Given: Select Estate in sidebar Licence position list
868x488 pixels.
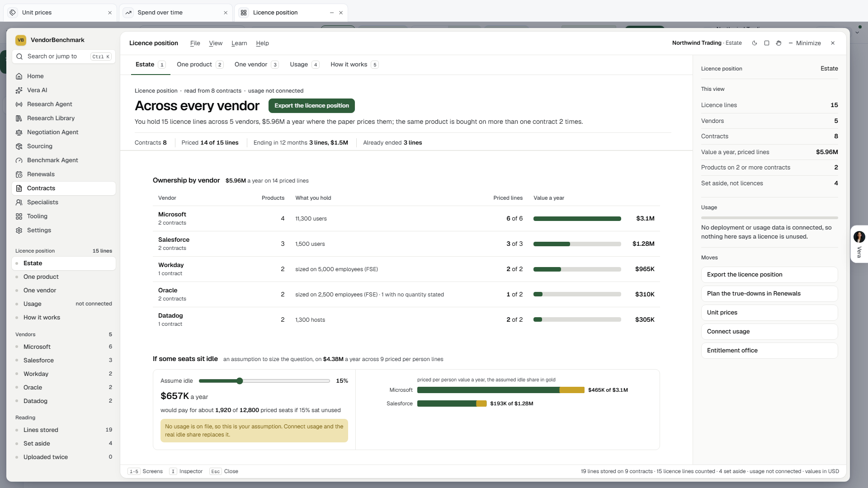Looking at the screenshot, I should pos(63,263).
